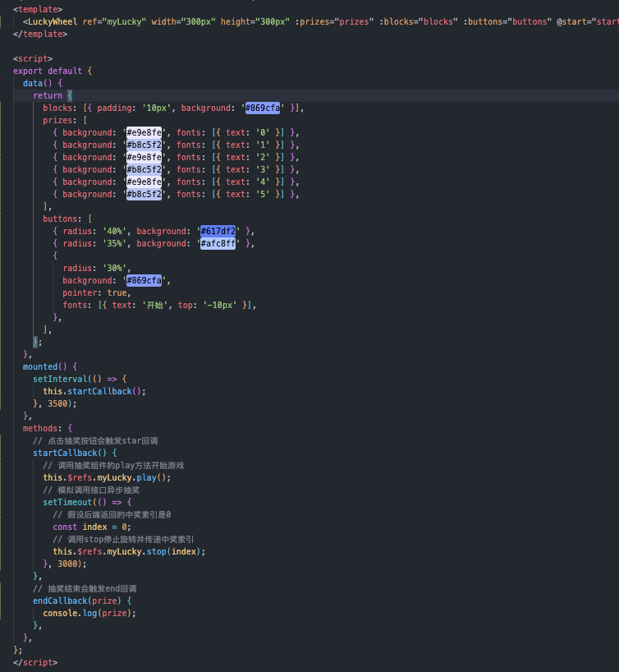Click the 'methods: {' line
The height and width of the screenshot is (672, 619).
point(48,428)
